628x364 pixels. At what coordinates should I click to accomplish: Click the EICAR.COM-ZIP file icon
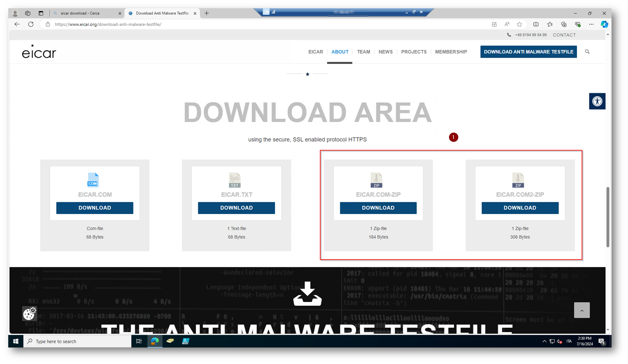coord(376,180)
